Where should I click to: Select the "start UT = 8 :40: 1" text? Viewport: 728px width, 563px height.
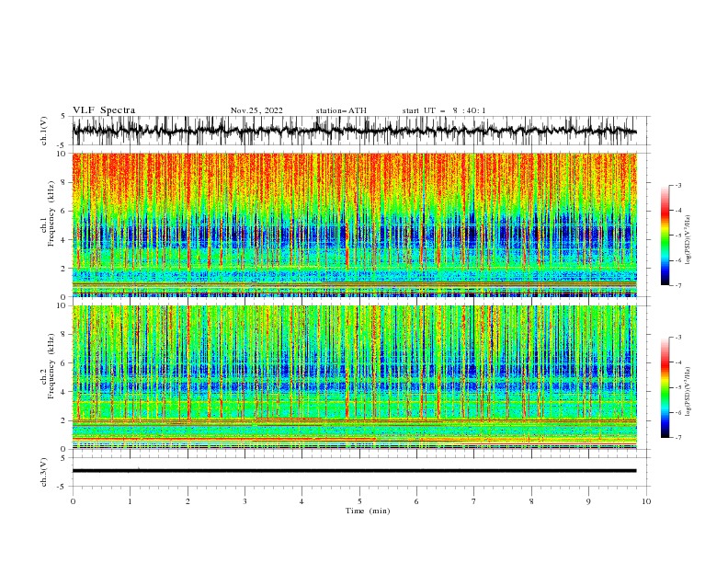[x=444, y=110]
